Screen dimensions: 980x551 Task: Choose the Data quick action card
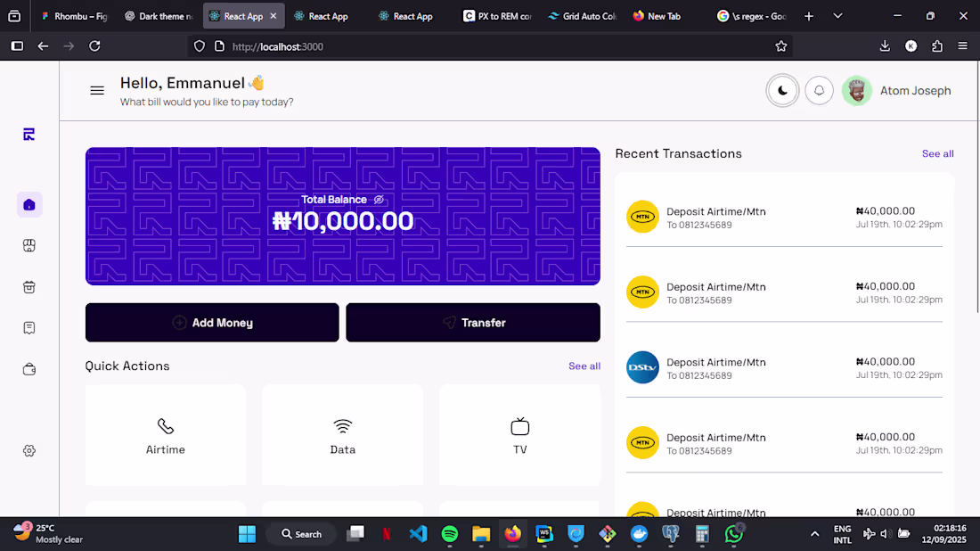[x=342, y=435]
